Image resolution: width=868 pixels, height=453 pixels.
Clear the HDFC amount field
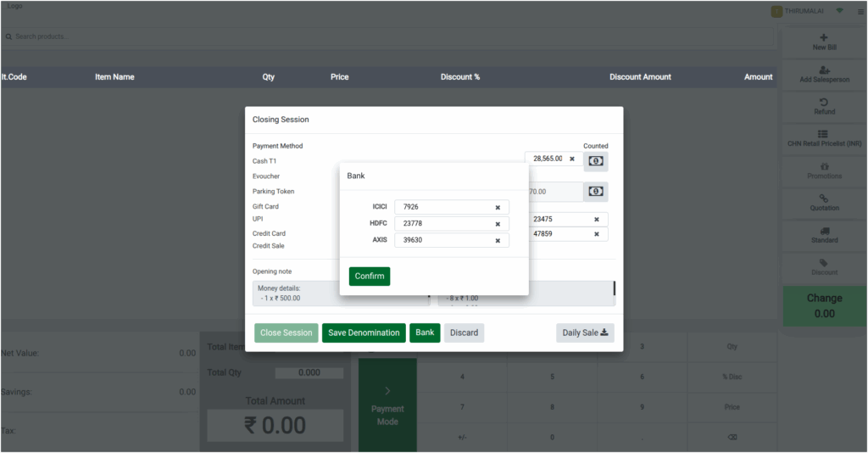498,224
